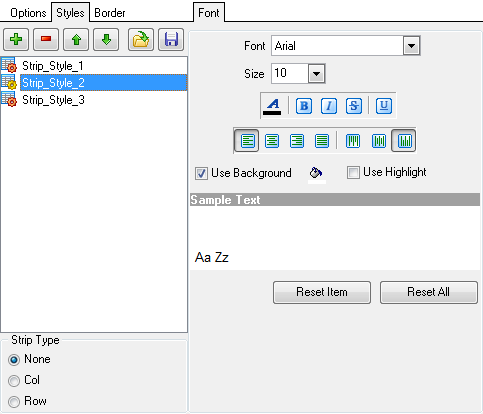Toggle bold formatting
The height and width of the screenshot is (414, 483).
tap(304, 106)
